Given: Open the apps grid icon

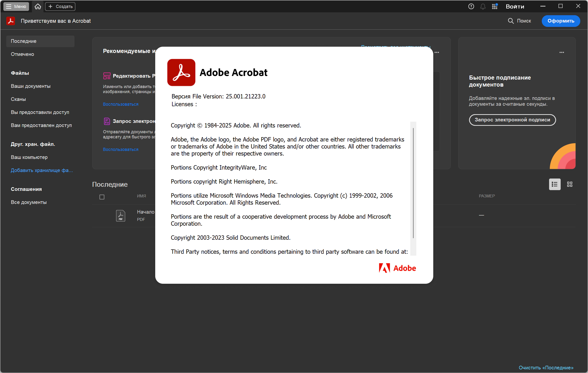Looking at the screenshot, I should [494, 6].
